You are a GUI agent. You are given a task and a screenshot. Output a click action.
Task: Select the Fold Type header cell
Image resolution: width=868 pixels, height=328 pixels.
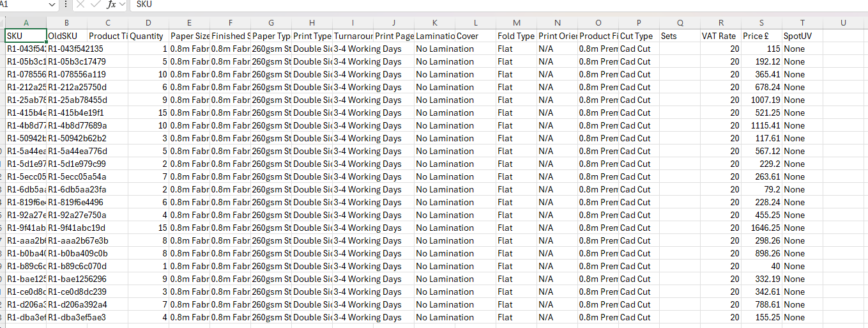(516, 36)
